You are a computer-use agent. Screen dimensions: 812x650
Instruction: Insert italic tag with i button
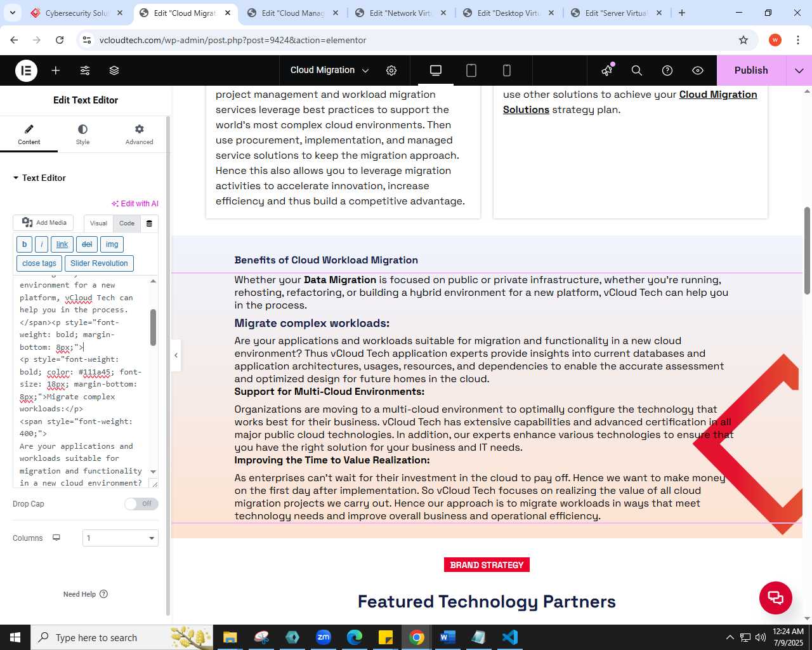(41, 244)
